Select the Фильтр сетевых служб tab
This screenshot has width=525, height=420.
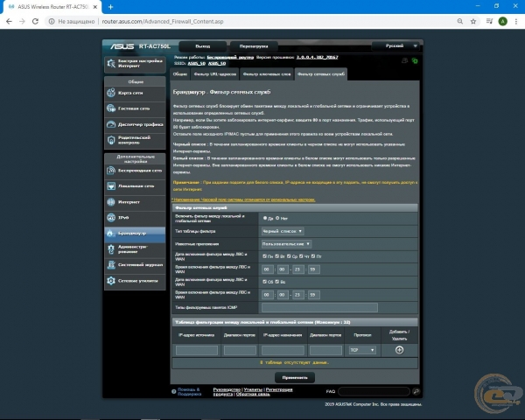tap(321, 74)
